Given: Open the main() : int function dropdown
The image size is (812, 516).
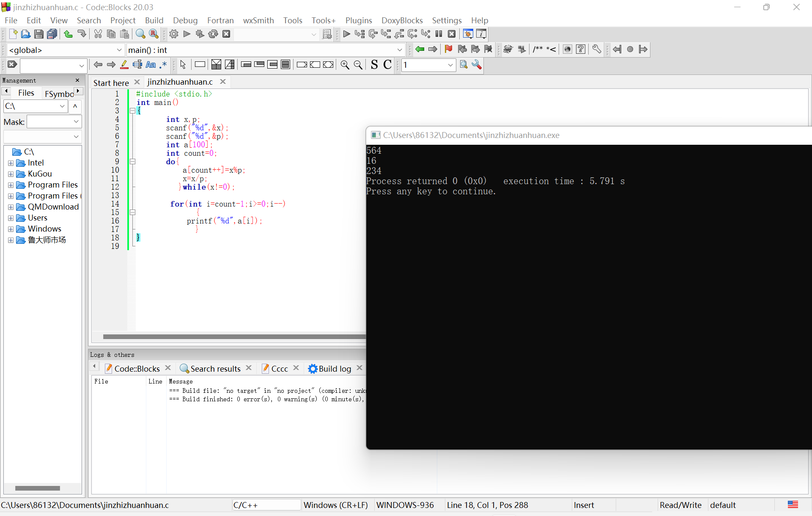Looking at the screenshot, I should 399,50.
